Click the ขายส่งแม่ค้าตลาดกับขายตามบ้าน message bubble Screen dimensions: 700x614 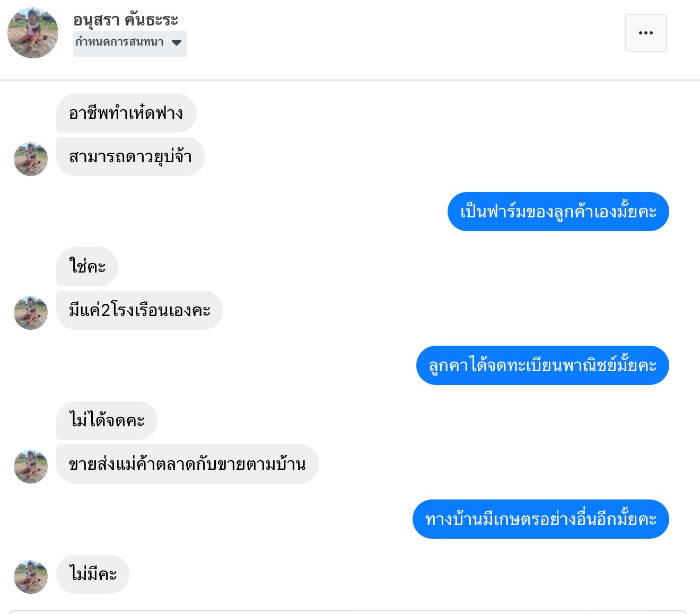[x=187, y=464]
